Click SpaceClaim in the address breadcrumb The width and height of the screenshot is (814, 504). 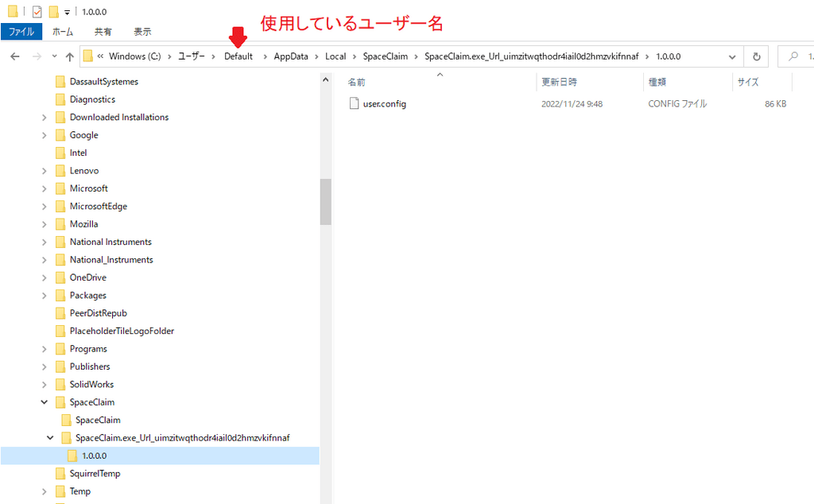pyautogui.click(x=386, y=56)
